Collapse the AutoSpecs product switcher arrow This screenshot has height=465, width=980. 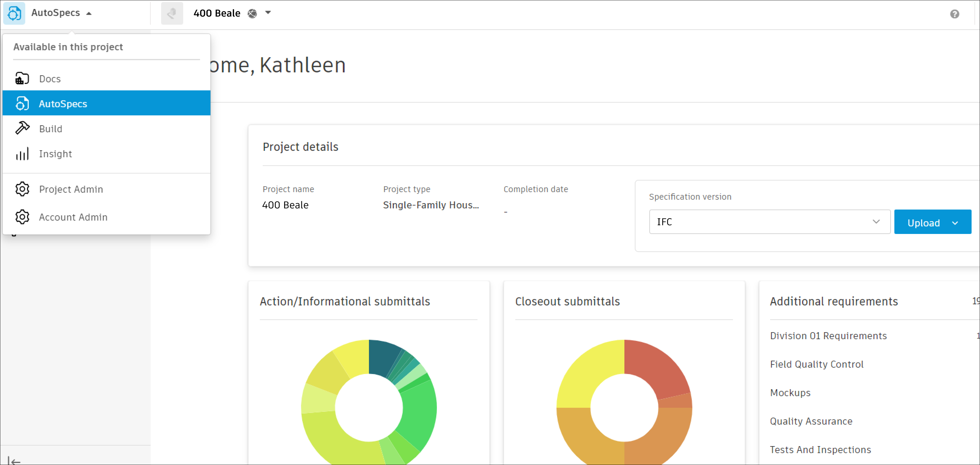89,13
